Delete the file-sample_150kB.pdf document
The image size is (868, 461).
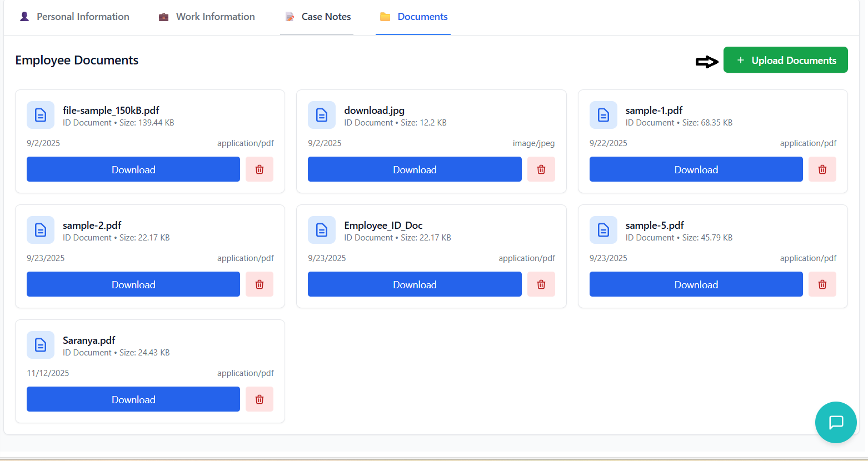click(x=260, y=169)
